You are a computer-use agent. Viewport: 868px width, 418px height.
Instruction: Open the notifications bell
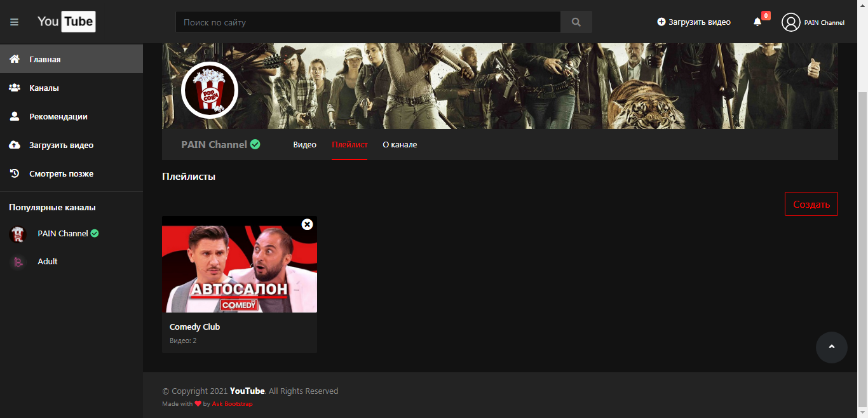pyautogui.click(x=757, y=22)
